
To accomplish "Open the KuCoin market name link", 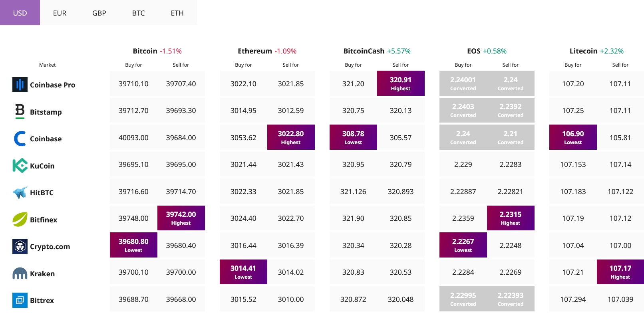I will 42,166.
